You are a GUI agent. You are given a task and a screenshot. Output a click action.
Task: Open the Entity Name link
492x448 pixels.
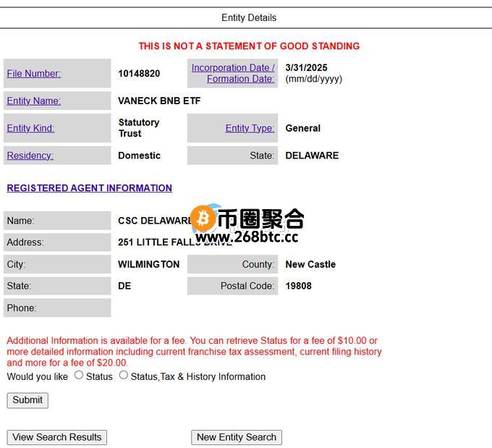click(x=34, y=101)
